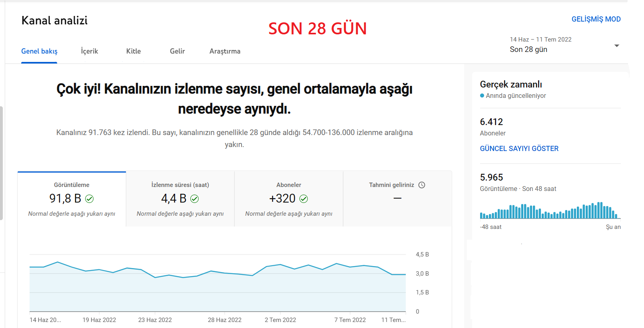Click the clock icon next to Tahmini geliriniz
The image size is (644, 328).
click(x=422, y=185)
